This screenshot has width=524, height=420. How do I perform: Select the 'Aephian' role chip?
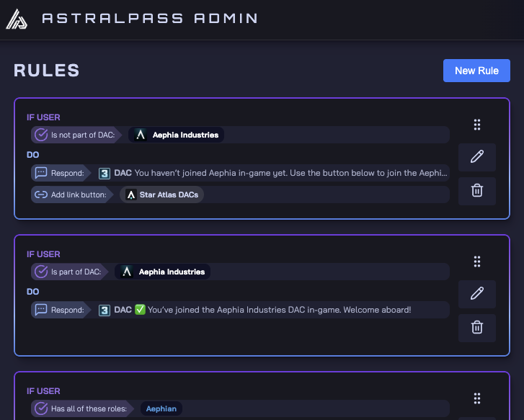(x=161, y=408)
